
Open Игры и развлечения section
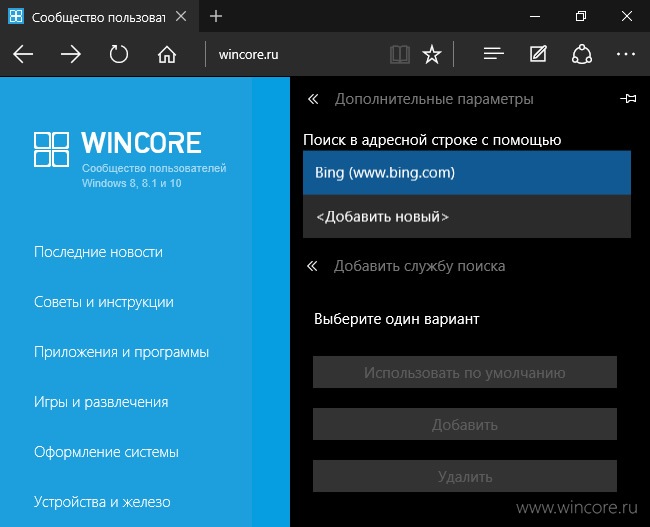coord(101,402)
